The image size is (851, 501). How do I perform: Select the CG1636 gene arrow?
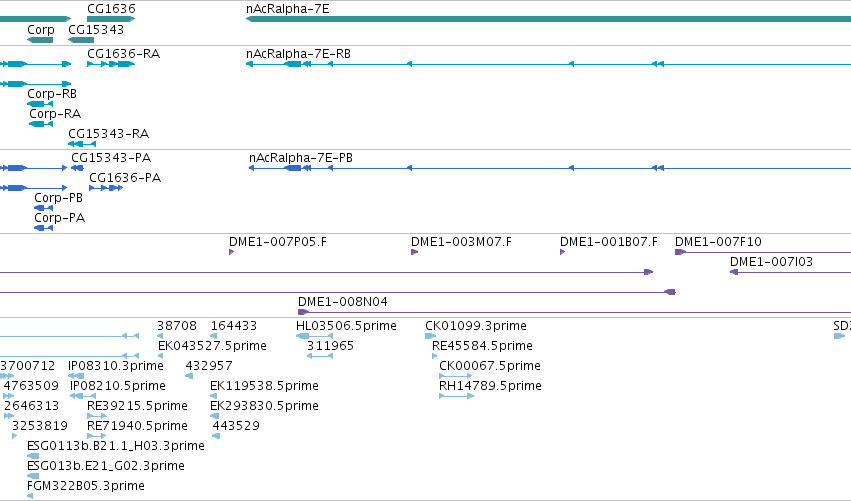(111, 19)
